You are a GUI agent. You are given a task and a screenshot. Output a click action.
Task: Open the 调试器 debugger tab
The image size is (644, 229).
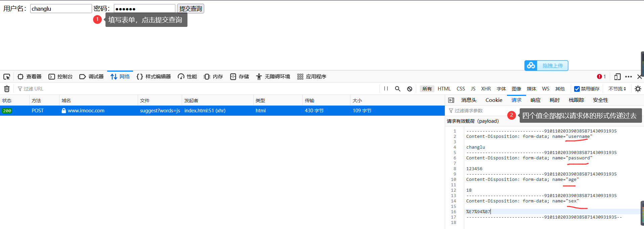91,77
